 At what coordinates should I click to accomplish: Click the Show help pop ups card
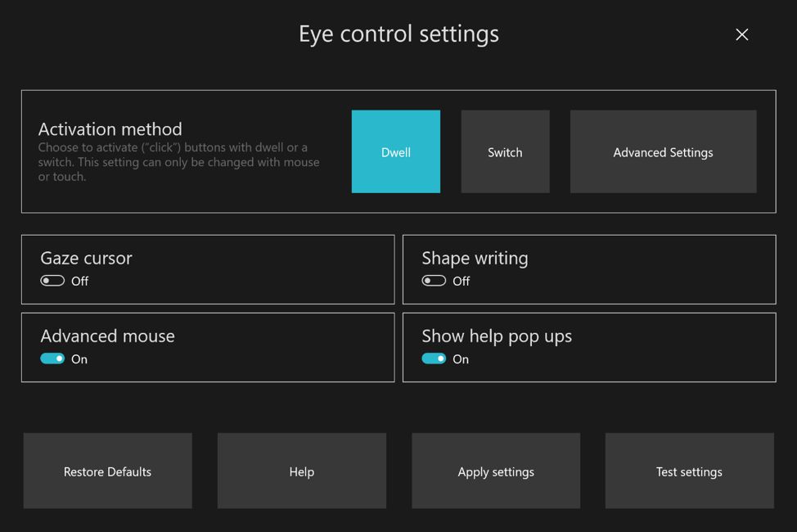point(589,347)
